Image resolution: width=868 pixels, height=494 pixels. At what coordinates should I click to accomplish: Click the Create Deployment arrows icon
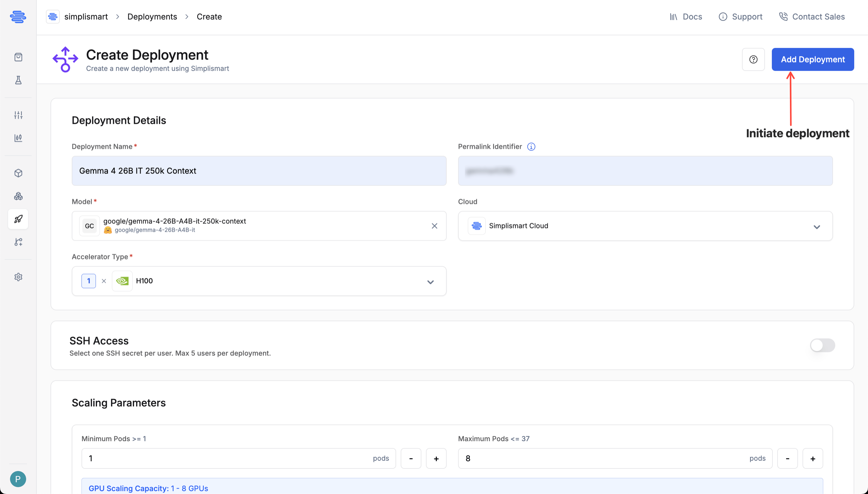65,59
